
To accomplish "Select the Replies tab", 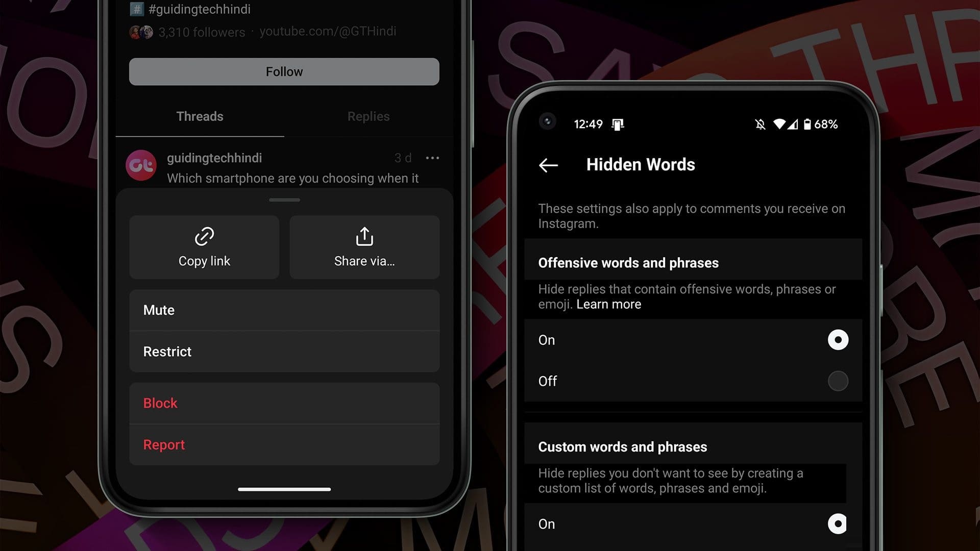I will click(x=368, y=116).
